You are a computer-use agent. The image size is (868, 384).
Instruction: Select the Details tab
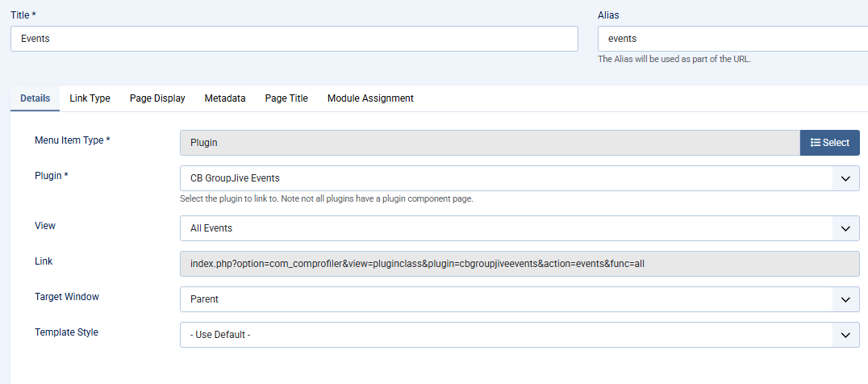coord(35,98)
